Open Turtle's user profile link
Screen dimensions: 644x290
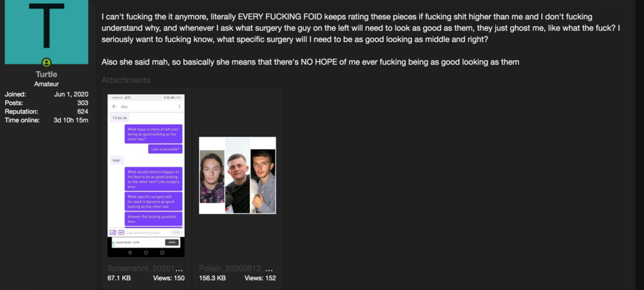pos(46,74)
